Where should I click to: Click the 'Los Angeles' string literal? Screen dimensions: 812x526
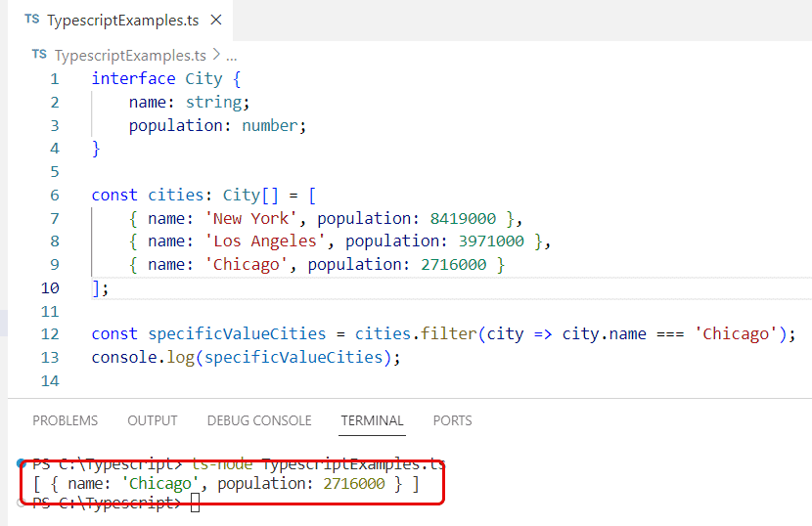tap(265, 241)
